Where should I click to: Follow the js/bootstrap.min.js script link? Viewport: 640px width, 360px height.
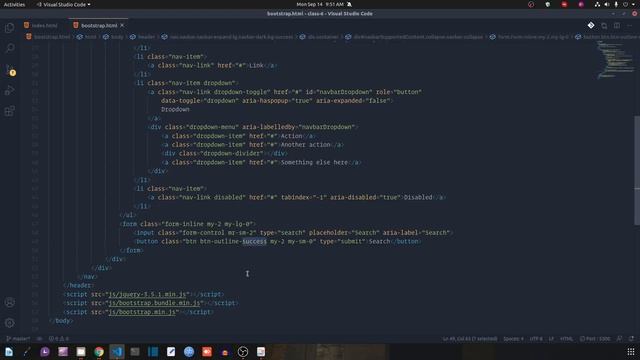[x=142, y=312]
